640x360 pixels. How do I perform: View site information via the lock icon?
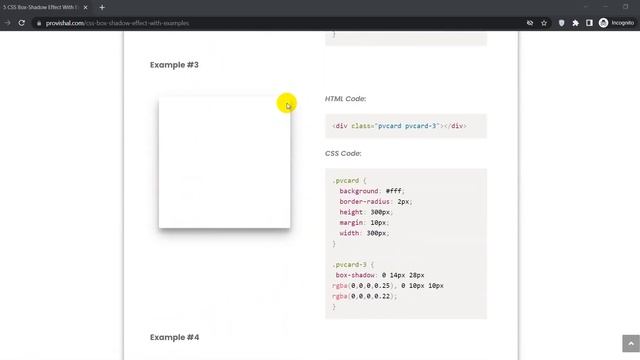(39, 23)
